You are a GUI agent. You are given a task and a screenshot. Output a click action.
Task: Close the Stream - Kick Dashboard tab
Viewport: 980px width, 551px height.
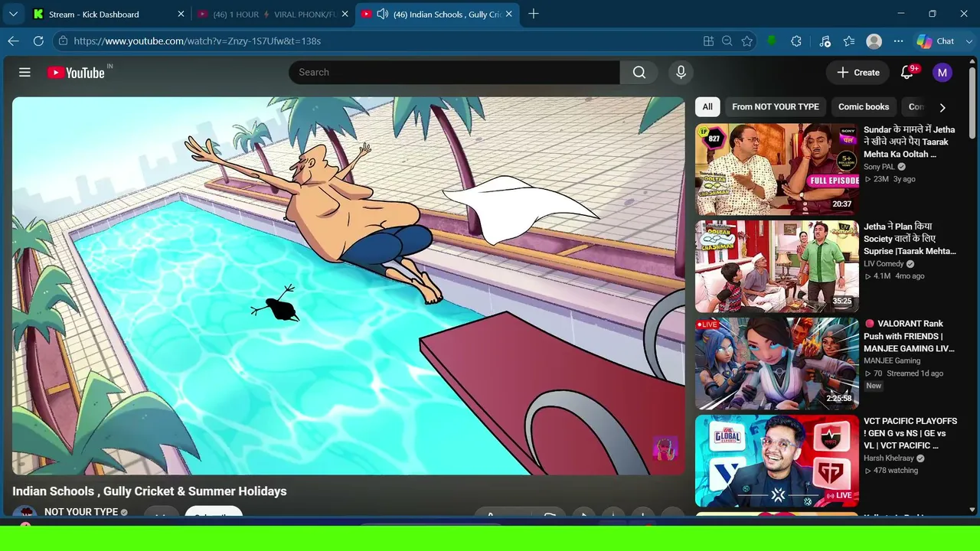[x=181, y=14]
